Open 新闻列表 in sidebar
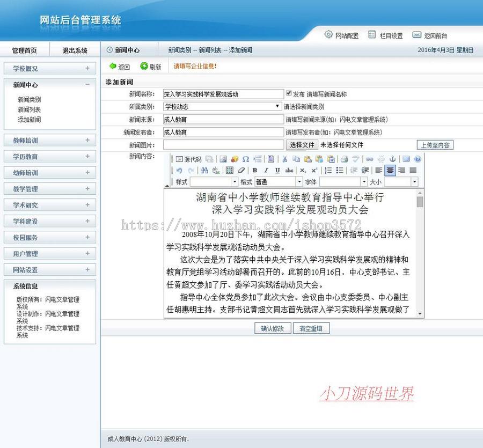Screen dimensions: 483x448 point(30,109)
